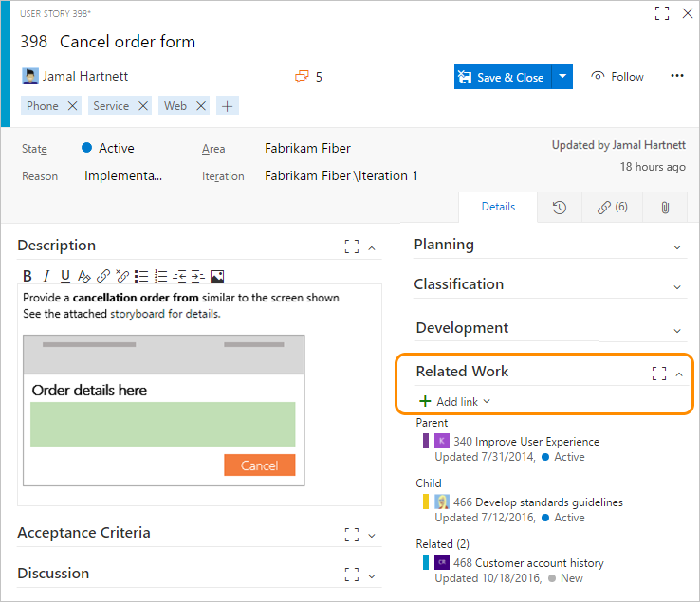Click the Service tag label
The image size is (700, 602).
(111, 106)
